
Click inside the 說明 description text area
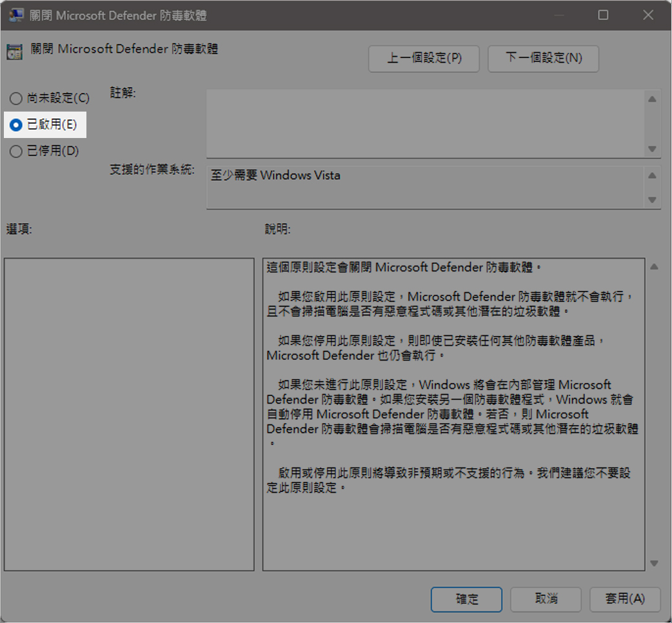click(453, 529)
